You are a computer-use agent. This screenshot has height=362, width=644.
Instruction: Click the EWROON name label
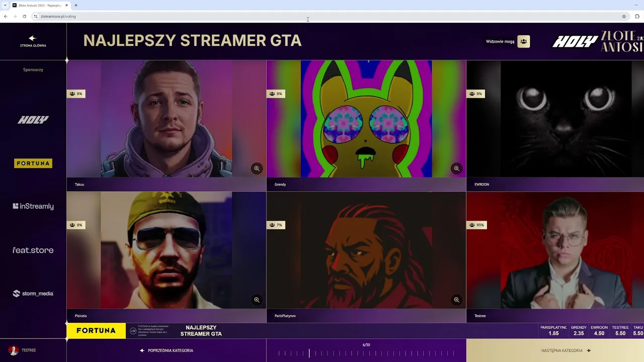pos(481,185)
